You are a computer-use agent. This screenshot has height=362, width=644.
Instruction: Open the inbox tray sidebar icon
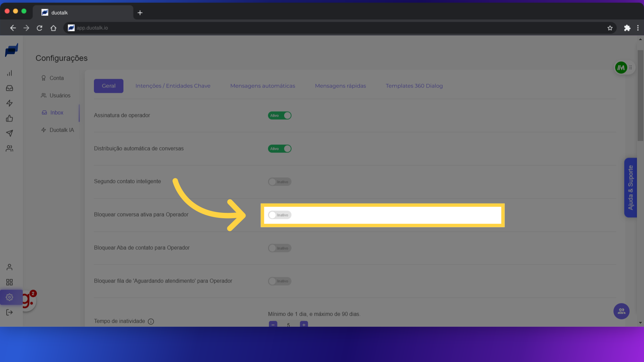point(9,88)
